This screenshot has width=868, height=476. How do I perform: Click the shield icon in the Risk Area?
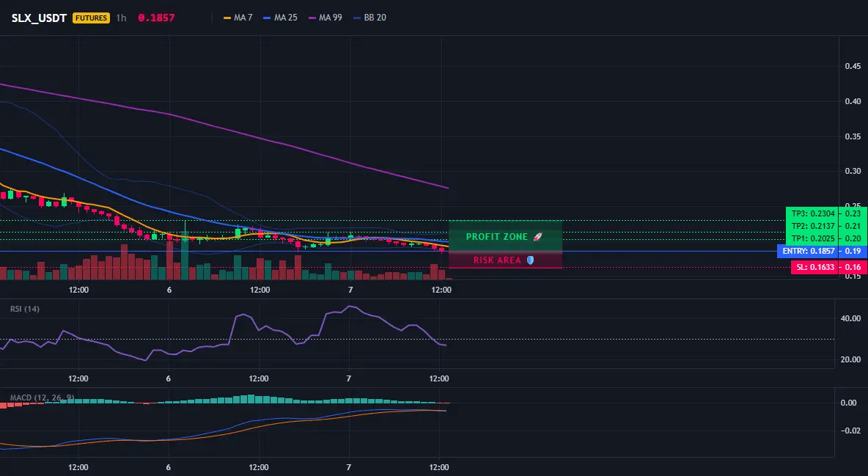pos(530,260)
